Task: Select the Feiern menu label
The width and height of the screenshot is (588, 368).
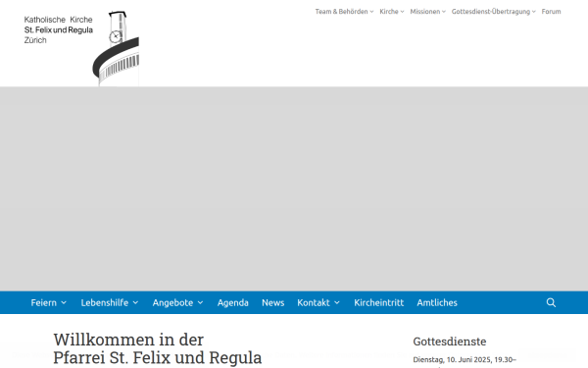Action: pyautogui.click(x=44, y=302)
